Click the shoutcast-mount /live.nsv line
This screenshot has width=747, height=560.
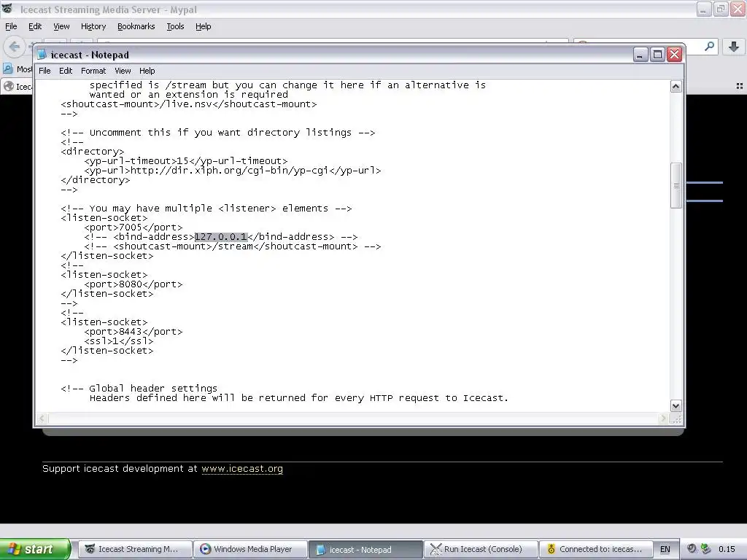point(189,104)
